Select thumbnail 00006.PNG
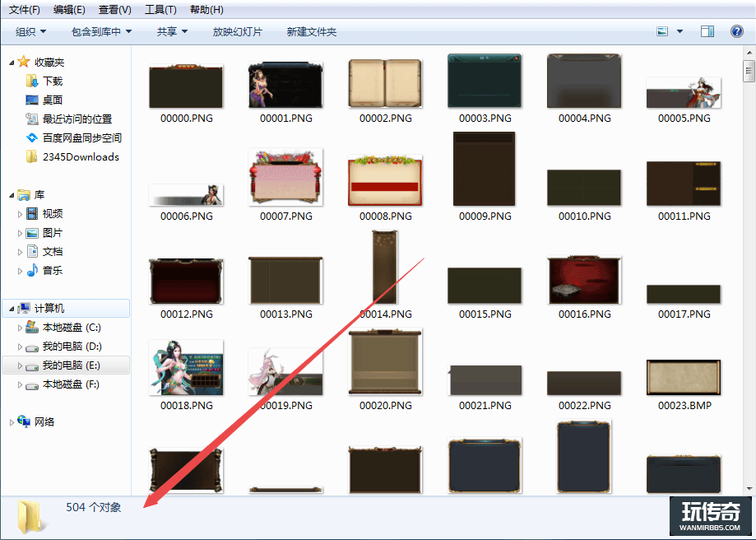 (186, 195)
